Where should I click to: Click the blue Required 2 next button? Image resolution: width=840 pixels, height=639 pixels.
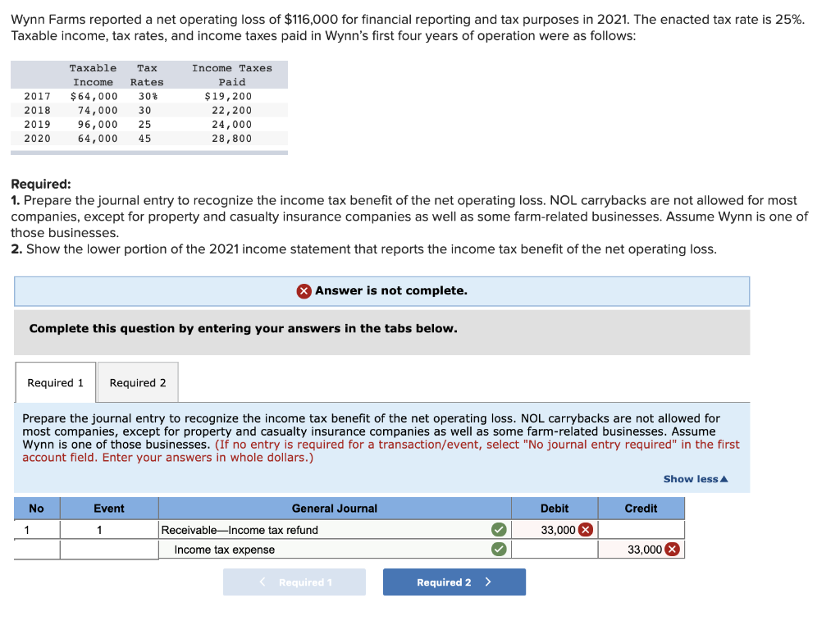click(x=454, y=582)
